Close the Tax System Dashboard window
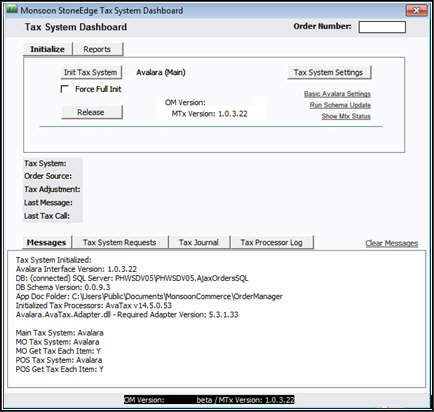This screenshot has width=434, height=412. coord(417,10)
